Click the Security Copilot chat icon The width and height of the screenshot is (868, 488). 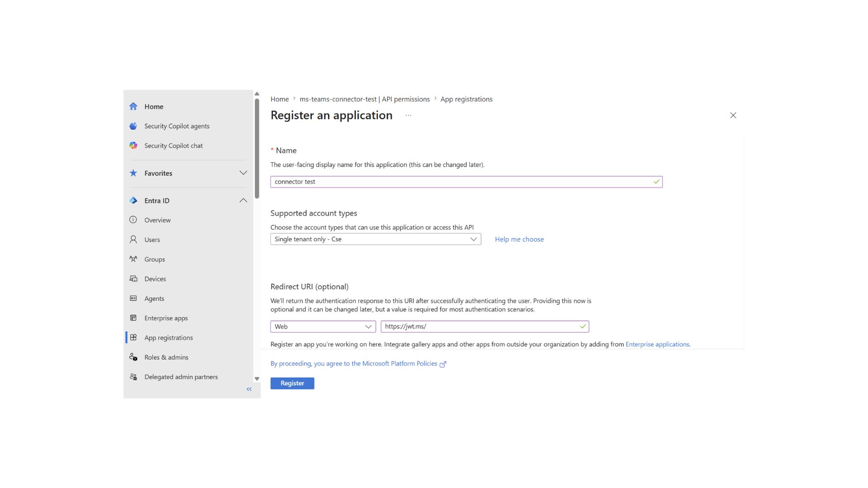pyautogui.click(x=133, y=145)
